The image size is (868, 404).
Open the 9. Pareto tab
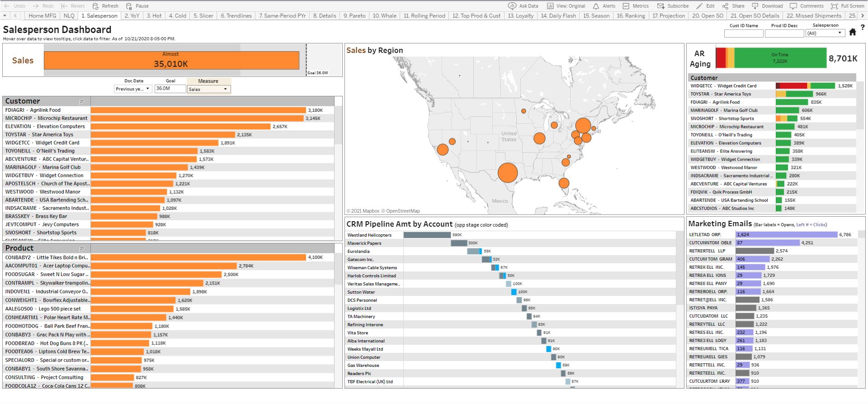pos(354,15)
